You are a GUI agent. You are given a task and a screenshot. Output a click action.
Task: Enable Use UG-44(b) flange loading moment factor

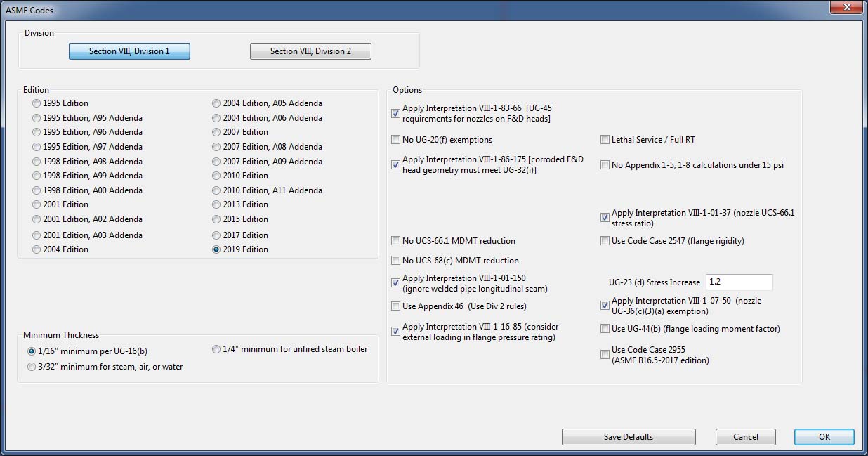(605, 329)
